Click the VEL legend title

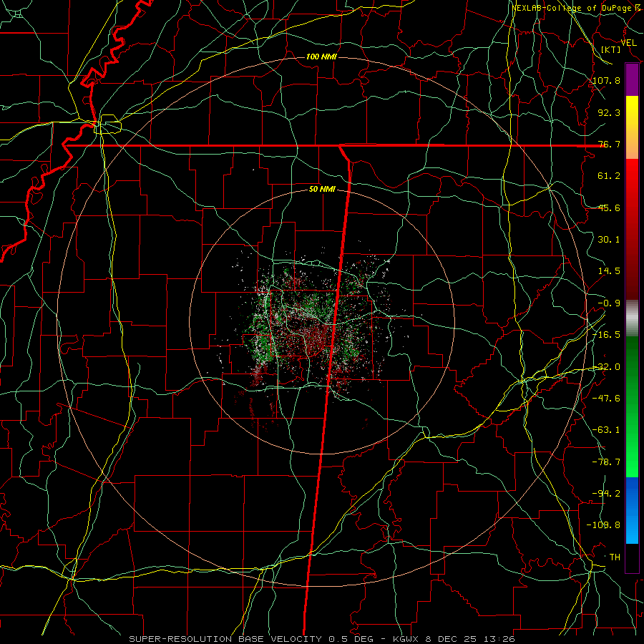coord(628,42)
